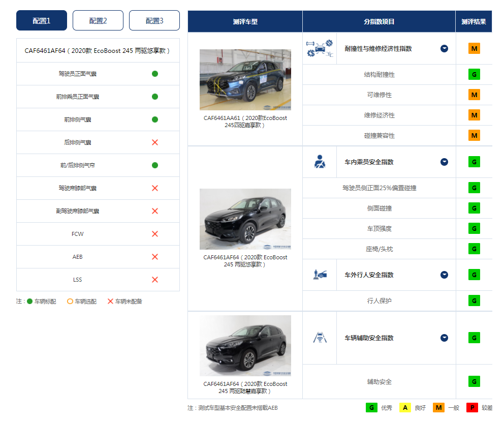The width and height of the screenshot is (504, 421).
Task: Click the red X for LSS
Action: pyautogui.click(x=155, y=280)
